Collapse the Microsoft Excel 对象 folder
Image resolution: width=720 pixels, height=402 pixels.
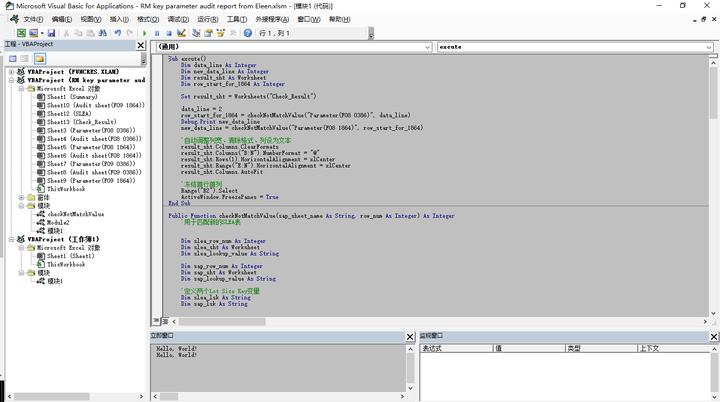coord(21,89)
